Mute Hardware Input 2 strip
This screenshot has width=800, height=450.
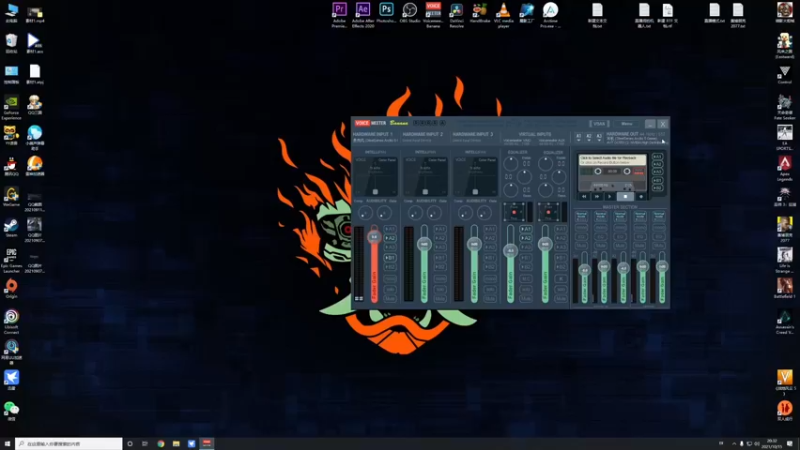(440, 298)
